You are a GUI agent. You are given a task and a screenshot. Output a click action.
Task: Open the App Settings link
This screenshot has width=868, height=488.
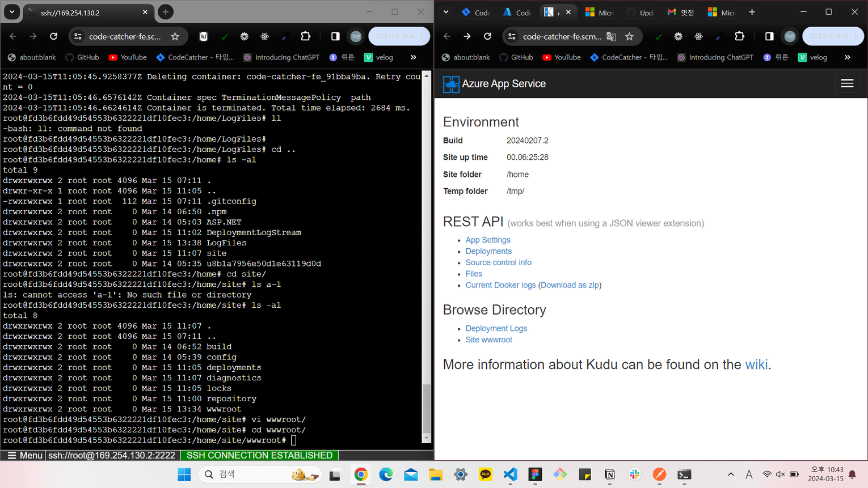click(x=488, y=240)
